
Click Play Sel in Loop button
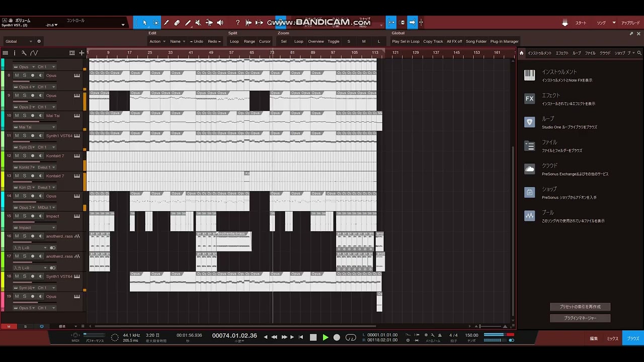[x=406, y=41]
